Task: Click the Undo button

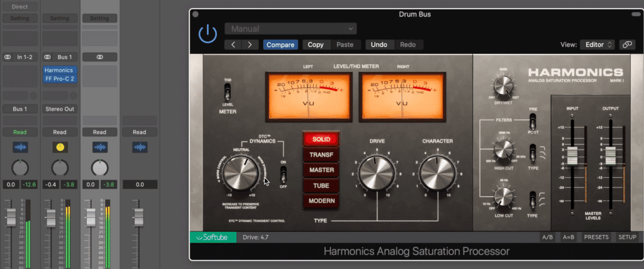Action: click(x=379, y=45)
